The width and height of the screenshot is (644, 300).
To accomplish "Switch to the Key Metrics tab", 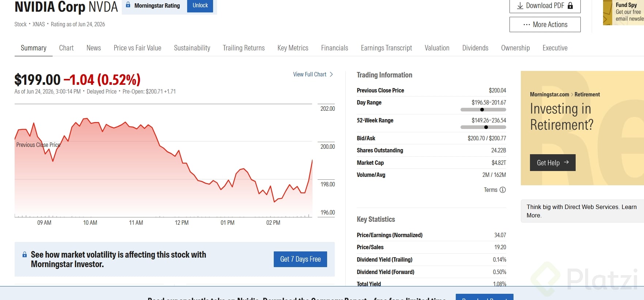I will click(293, 48).
